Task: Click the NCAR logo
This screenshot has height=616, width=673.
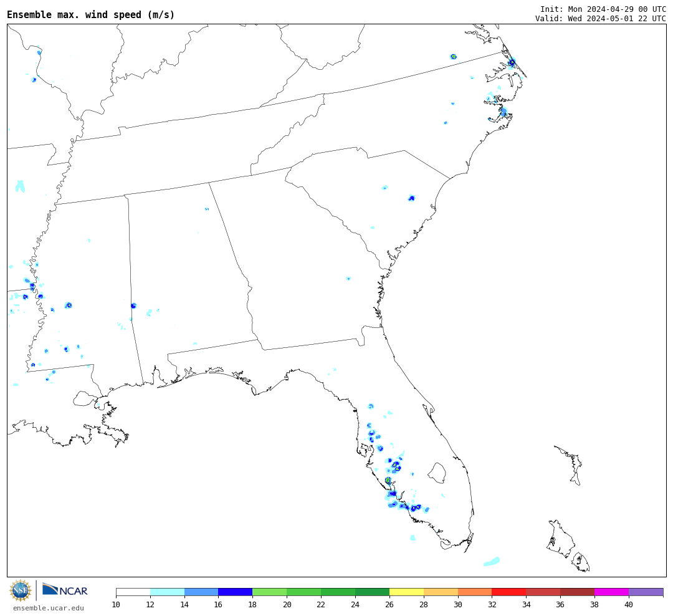Action: (x=65, y=590)
